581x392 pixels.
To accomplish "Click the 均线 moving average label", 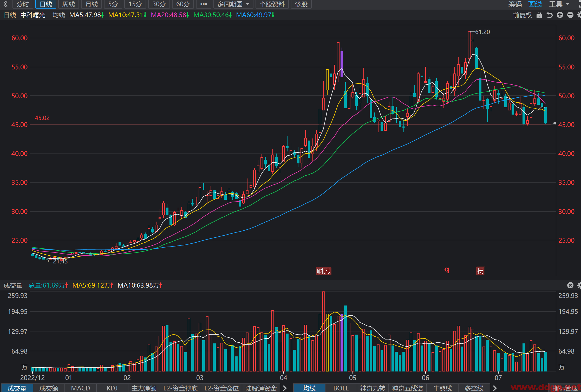I will [x=59, y=15].
